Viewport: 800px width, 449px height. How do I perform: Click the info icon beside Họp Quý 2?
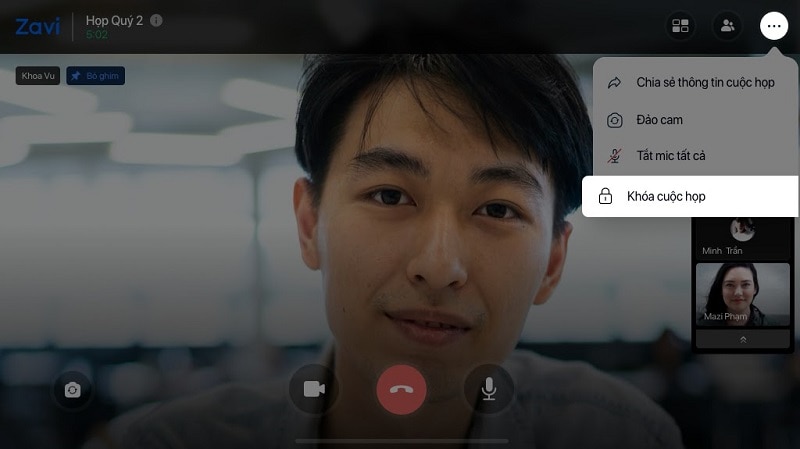pyautogui.click(x=157, y=20)
